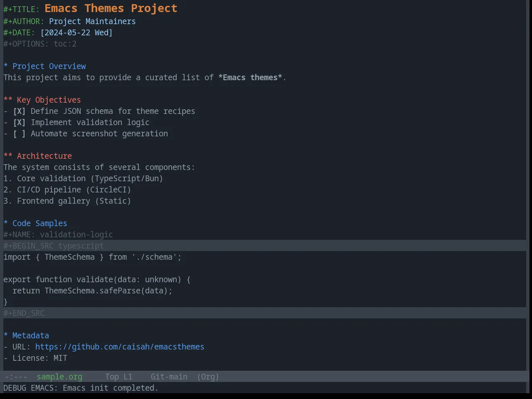
Task: Click the Emacs Themes Project title text
Action: pos(111,8)
